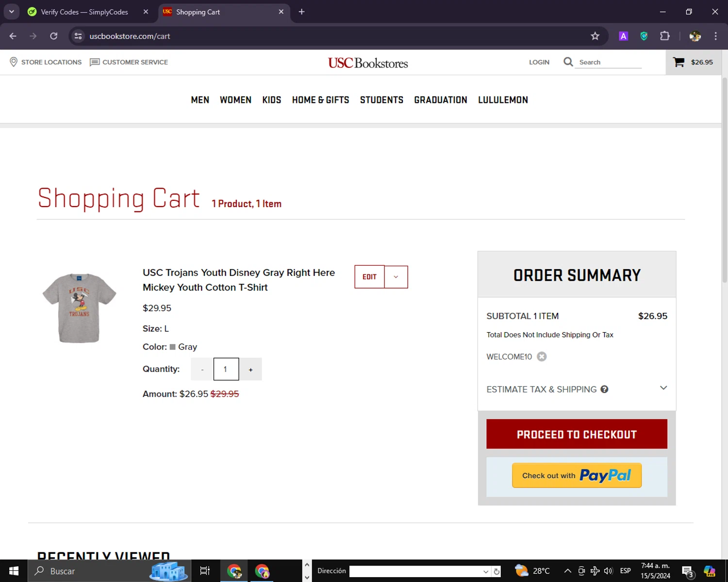
Task: Switch to the Verify Codes SimplyCodes tab
Action: pos(84,12)
